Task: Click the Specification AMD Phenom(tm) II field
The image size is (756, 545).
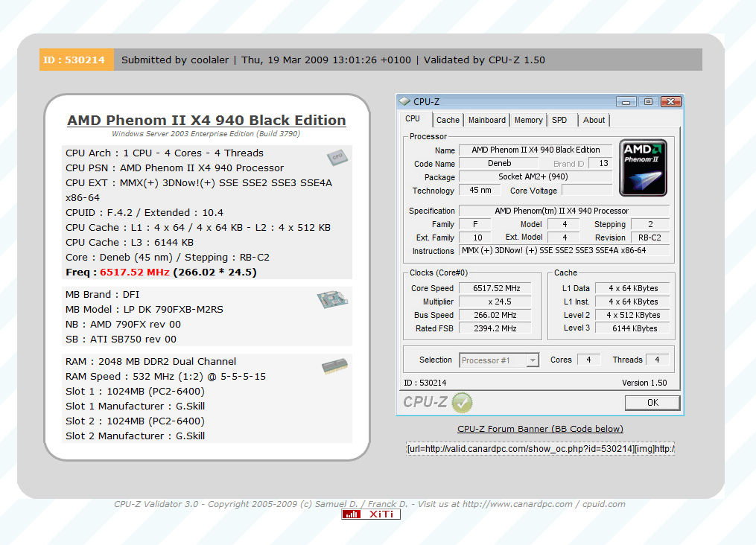Action: (564, 211)
